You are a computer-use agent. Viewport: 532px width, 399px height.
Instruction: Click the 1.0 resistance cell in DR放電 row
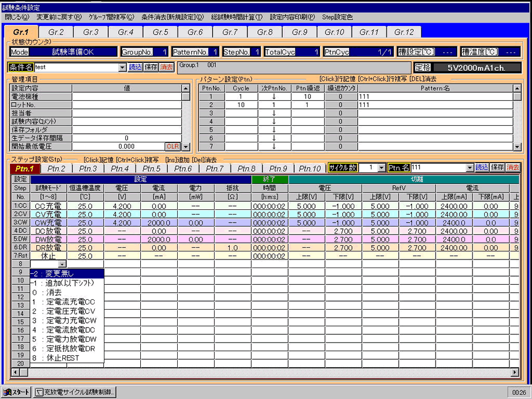tap(233, 247)
